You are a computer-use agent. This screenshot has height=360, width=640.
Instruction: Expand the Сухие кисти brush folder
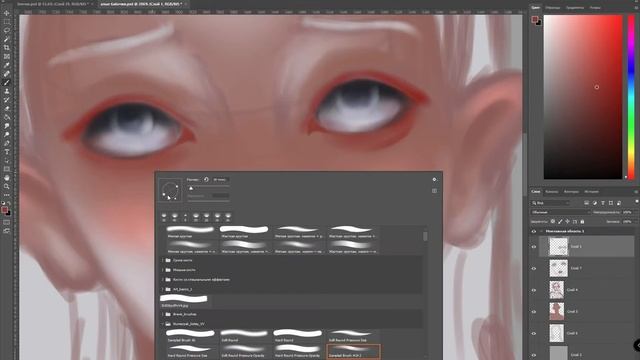click(x=163, y=260)
